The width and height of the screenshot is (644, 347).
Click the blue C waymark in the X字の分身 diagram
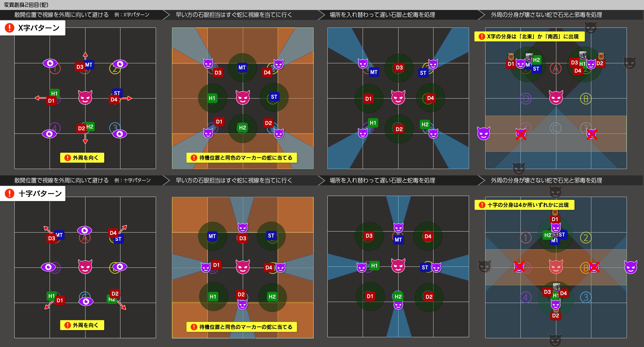point(555,128)
